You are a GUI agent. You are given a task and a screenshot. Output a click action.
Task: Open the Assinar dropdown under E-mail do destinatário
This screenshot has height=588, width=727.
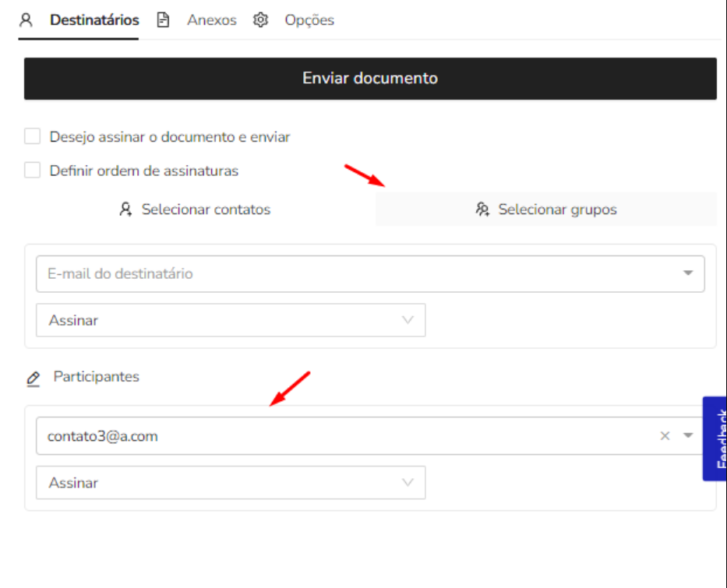click(231, 320)
